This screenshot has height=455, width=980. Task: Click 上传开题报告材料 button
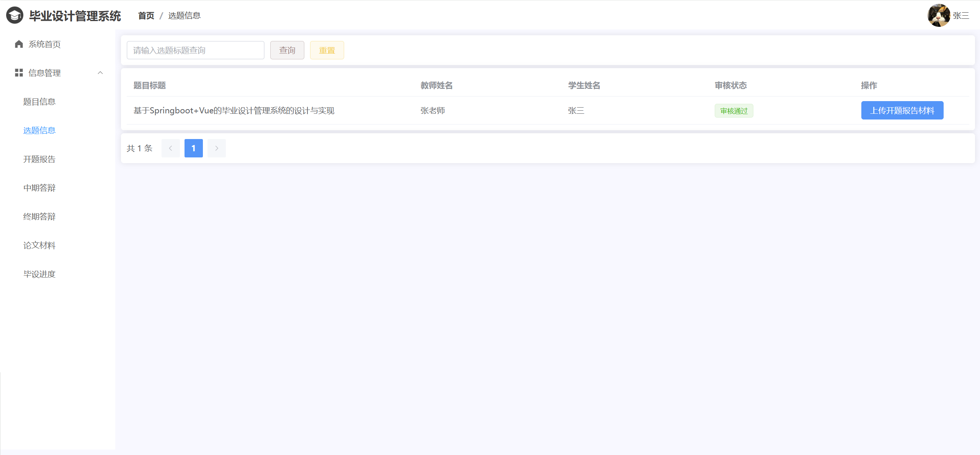coord(902,110)
